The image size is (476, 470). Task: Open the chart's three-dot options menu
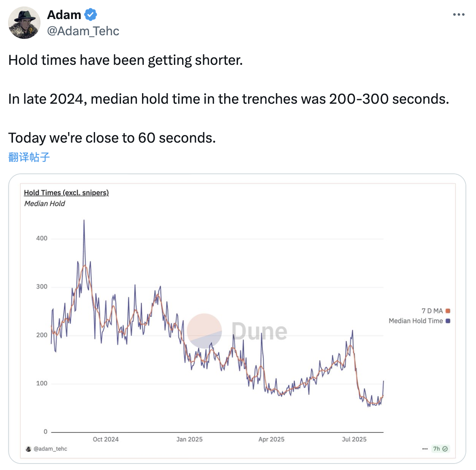(425, 449)
